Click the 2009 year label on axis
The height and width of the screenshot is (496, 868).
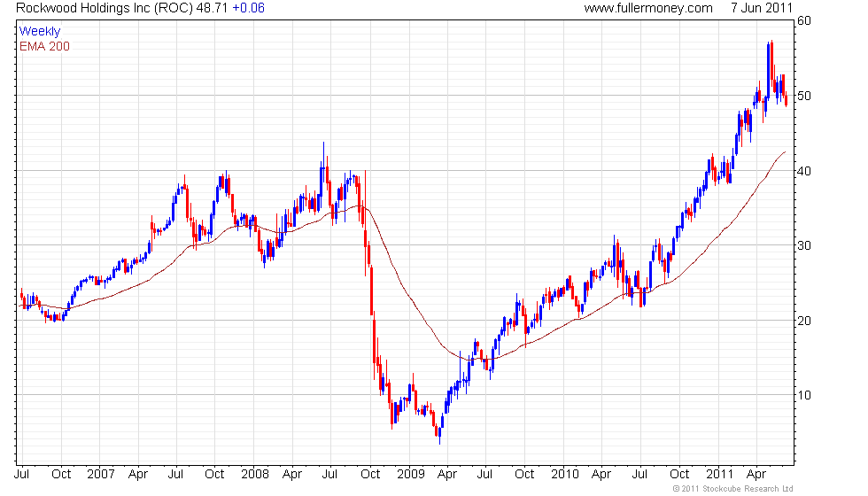coord(411,475)
